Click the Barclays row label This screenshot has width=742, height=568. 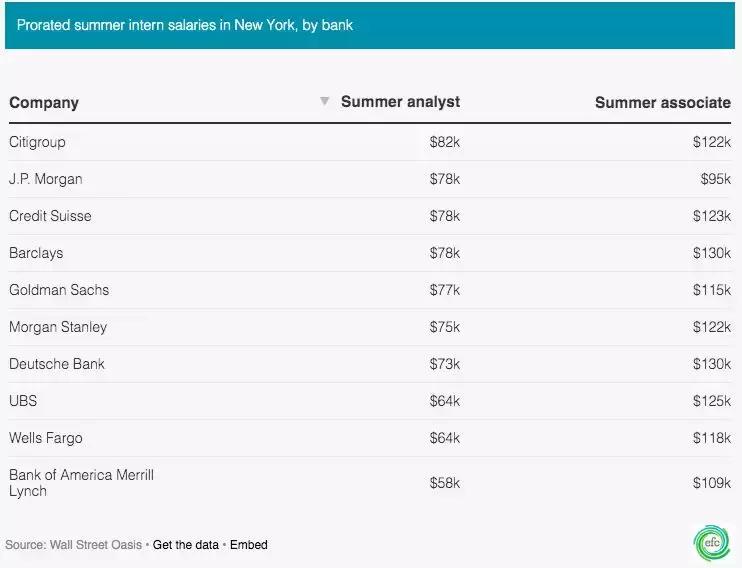pyautogui.click(x=36, y=253)
